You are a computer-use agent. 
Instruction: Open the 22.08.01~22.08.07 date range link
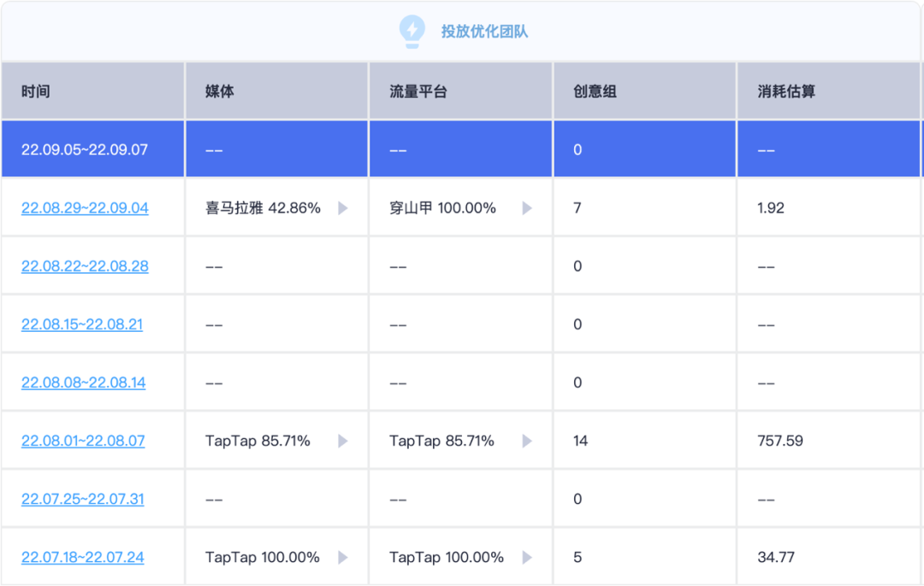pos(83,441)
